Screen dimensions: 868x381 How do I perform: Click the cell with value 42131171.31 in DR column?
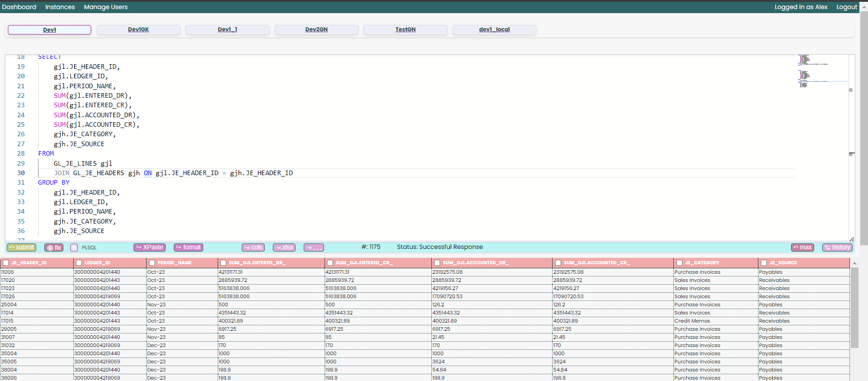click(x=271, y=272)
